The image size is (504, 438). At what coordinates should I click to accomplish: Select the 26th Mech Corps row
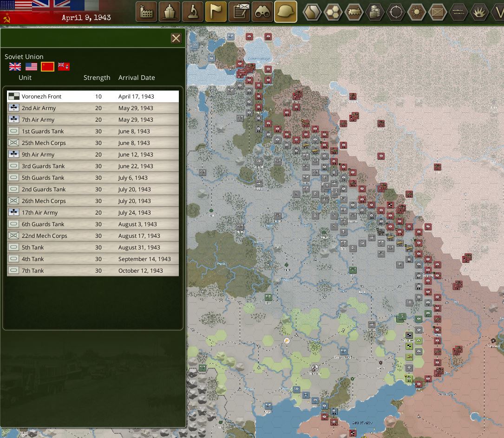(x=93, y=201)
